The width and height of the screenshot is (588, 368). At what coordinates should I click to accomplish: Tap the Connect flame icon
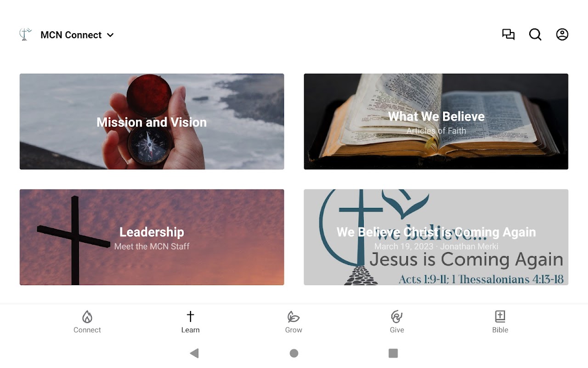point(87,316)
